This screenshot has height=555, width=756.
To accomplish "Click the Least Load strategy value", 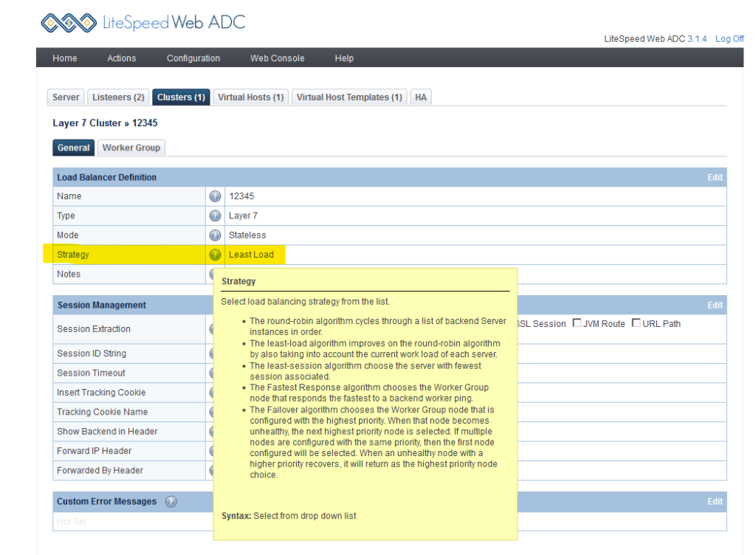I will pyautogui.click(x=251, y=255).
